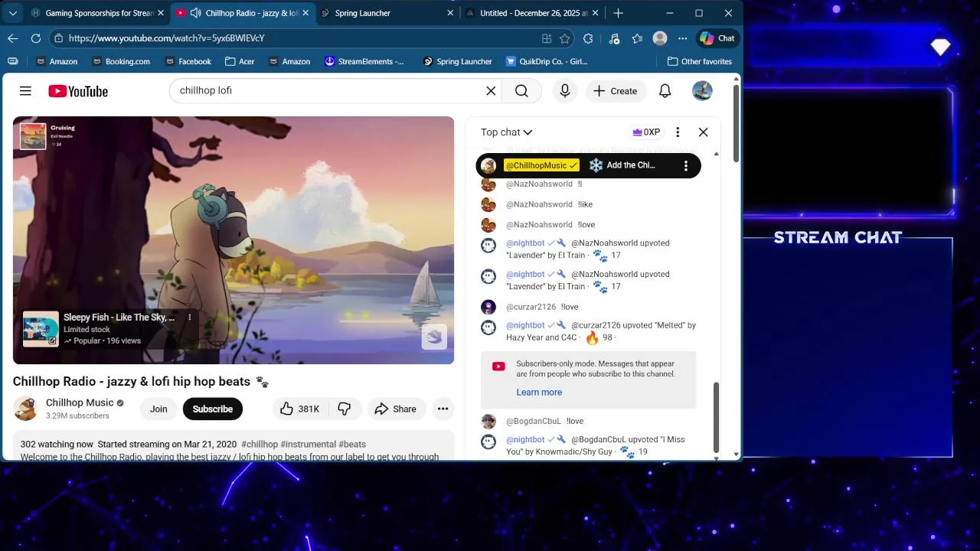Viewport: 980px width, 551px height.
Task: Open the leftmost Amazon bookmark
Action: click(x=56, y=61)
